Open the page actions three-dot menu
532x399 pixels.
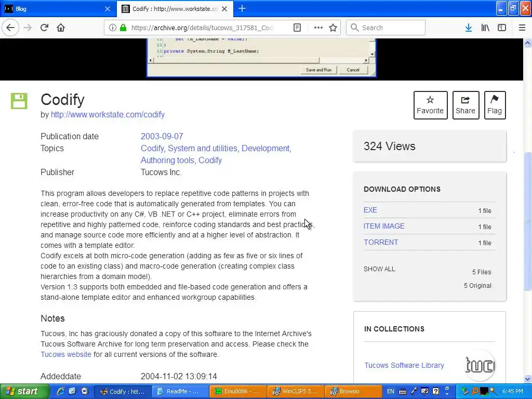click(318, 28)
